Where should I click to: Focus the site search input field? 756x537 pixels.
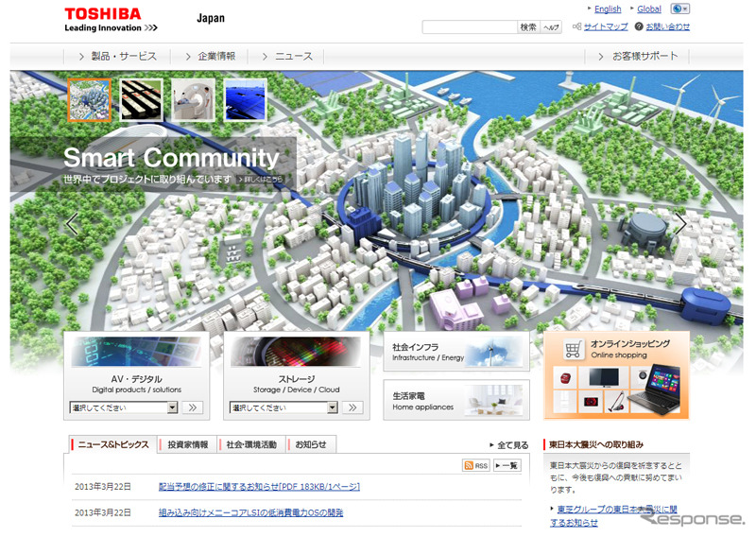click(470, 27)
